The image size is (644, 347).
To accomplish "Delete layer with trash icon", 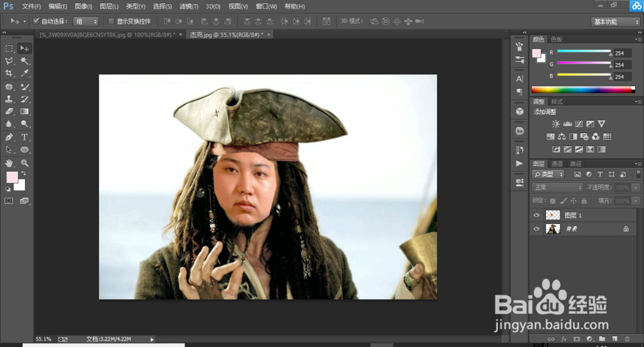I will pos(627,339).
